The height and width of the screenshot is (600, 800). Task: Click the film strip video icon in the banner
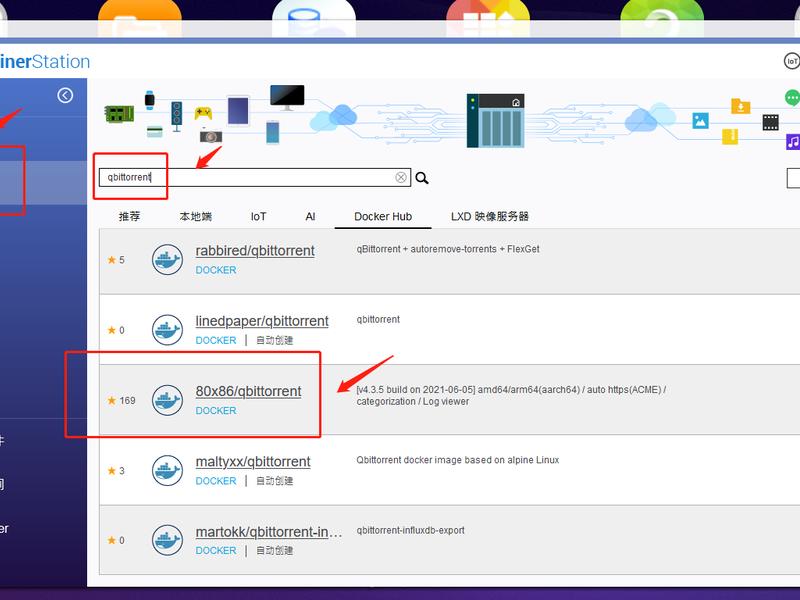[x=770, y=122]
